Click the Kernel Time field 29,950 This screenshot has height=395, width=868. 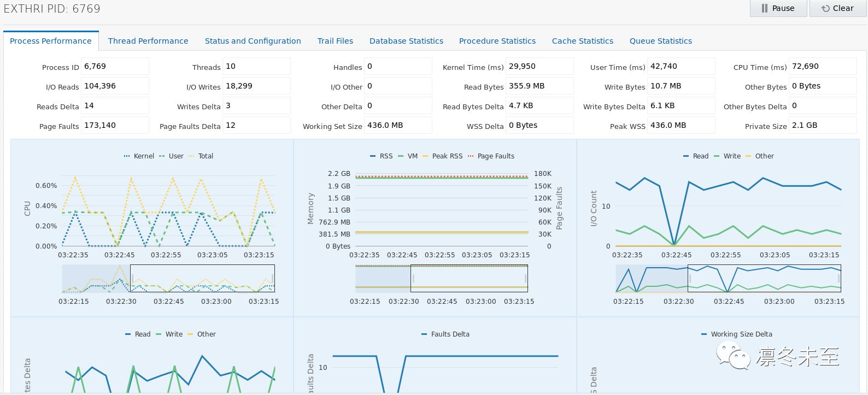coord(539,66)
